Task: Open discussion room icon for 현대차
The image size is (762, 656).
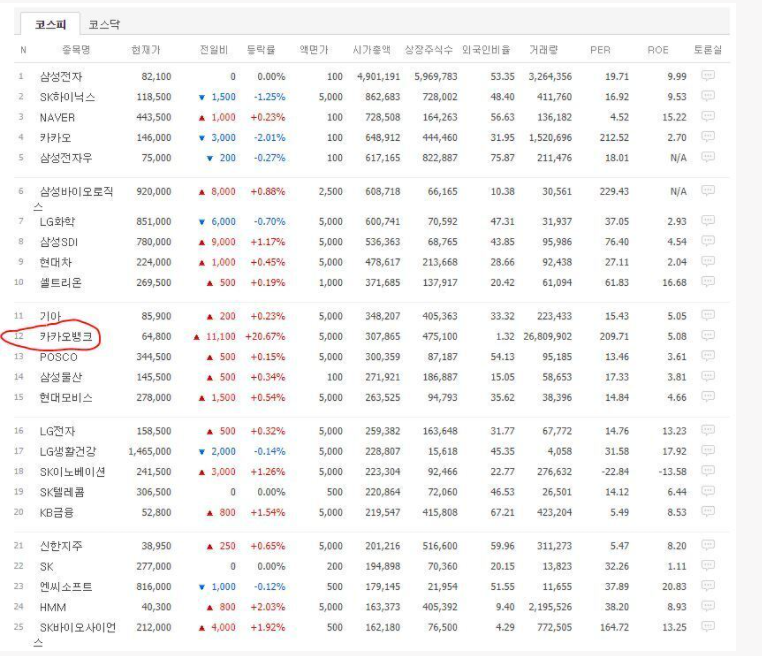Action: pos(708,261)
